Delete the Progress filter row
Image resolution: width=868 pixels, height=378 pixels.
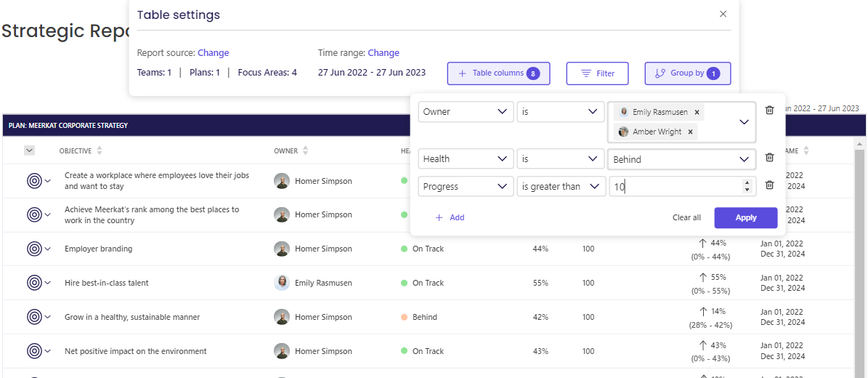[770, 185]
